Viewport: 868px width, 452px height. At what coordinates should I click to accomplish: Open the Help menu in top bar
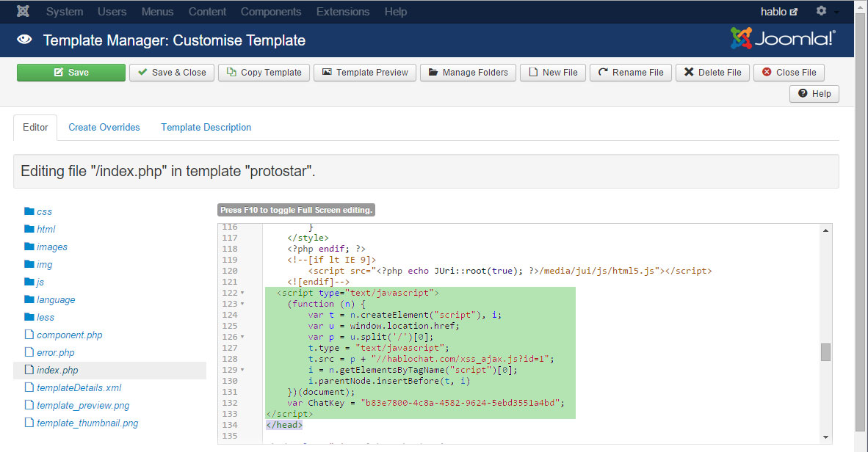pos(395,12)
